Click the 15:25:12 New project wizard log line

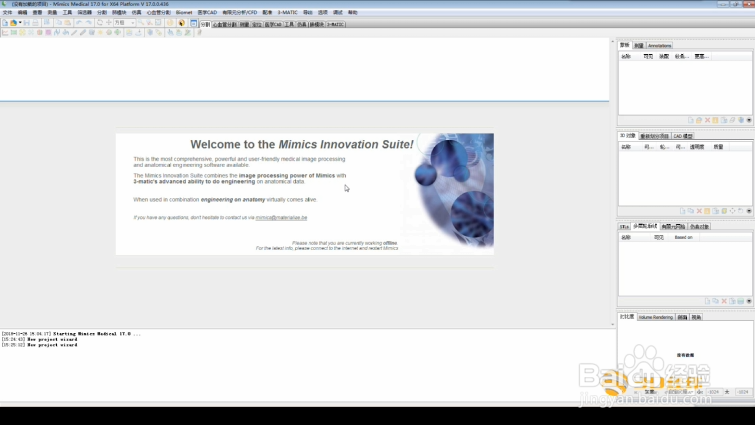[39, 345]
